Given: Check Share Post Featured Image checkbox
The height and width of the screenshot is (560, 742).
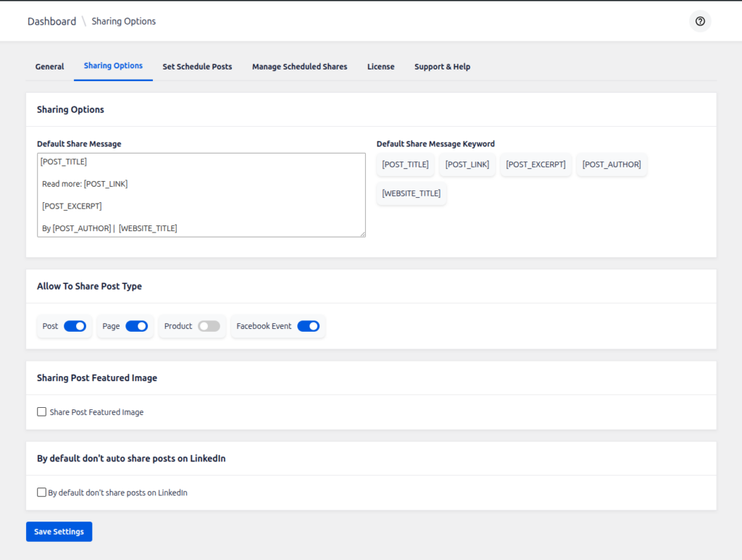Looking at the screenshot, I should tap(42, 412).
